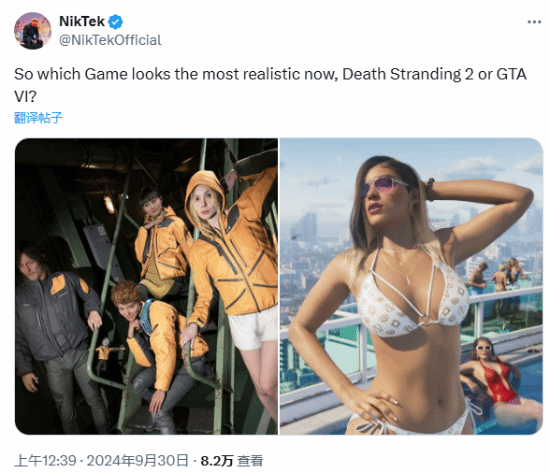Click the 上午12:39 post timestamp
The height and width of the screenshot is (473, 550).
point(45,460)
